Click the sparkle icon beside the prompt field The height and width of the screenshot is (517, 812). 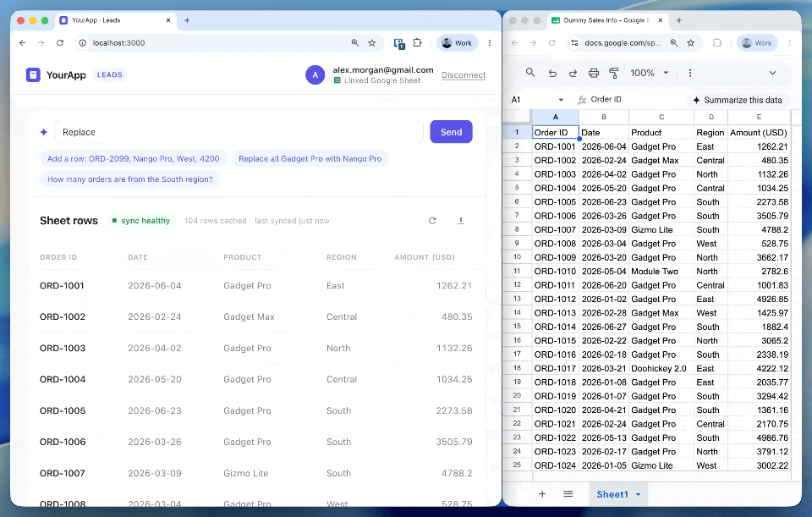pos(43,132)
